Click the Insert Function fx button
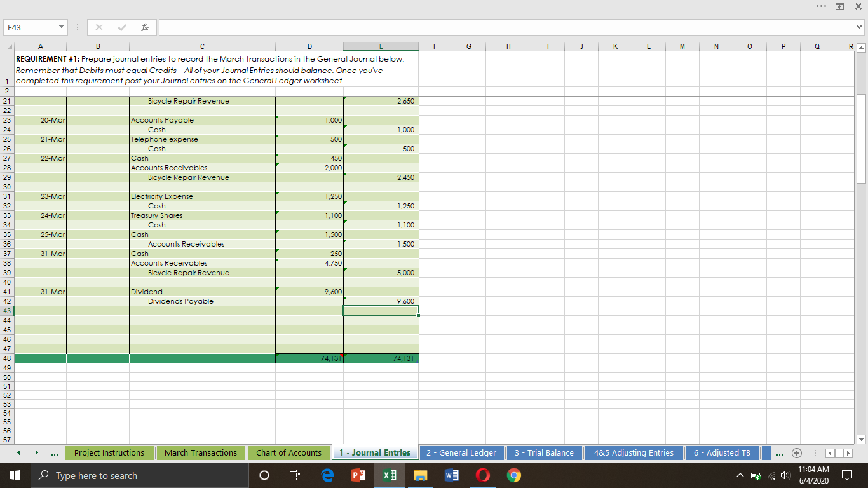This screenshot has width=868, height=488. pos(146,28)
